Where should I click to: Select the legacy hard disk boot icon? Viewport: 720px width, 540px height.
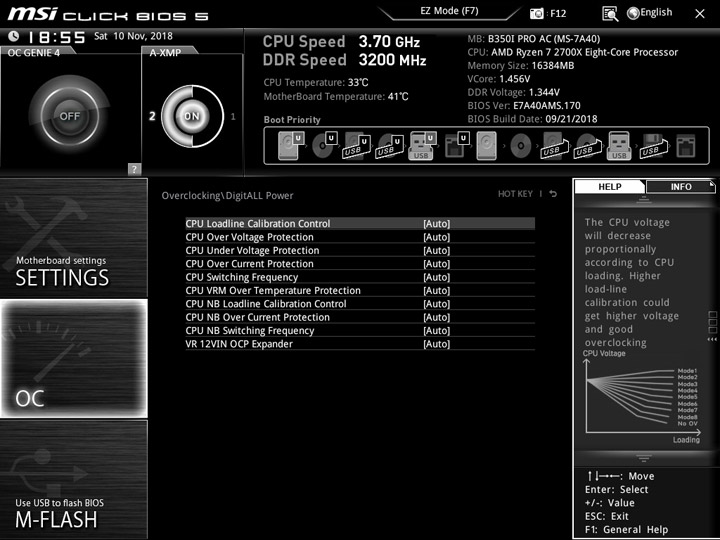(486, 146)
